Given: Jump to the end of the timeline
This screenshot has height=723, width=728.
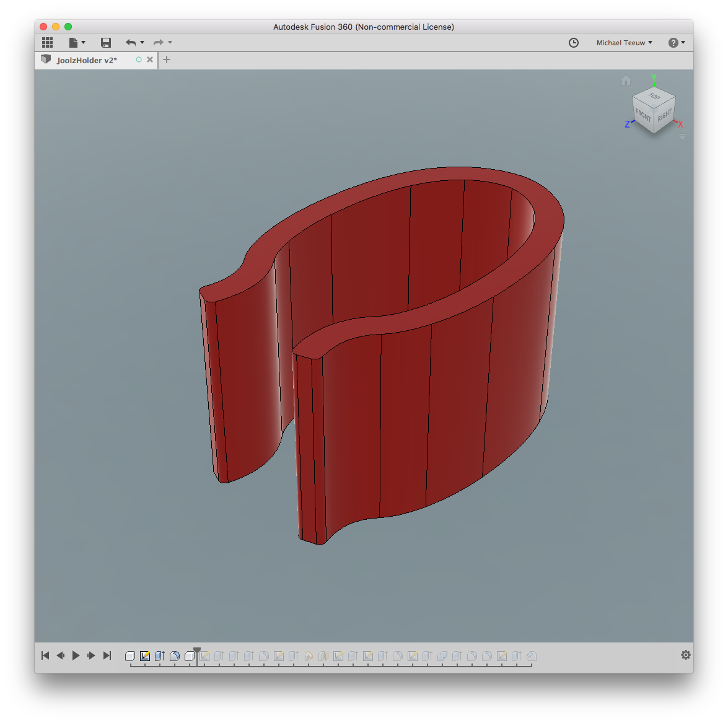Looking at the screenshot, I should click(107, 655).
